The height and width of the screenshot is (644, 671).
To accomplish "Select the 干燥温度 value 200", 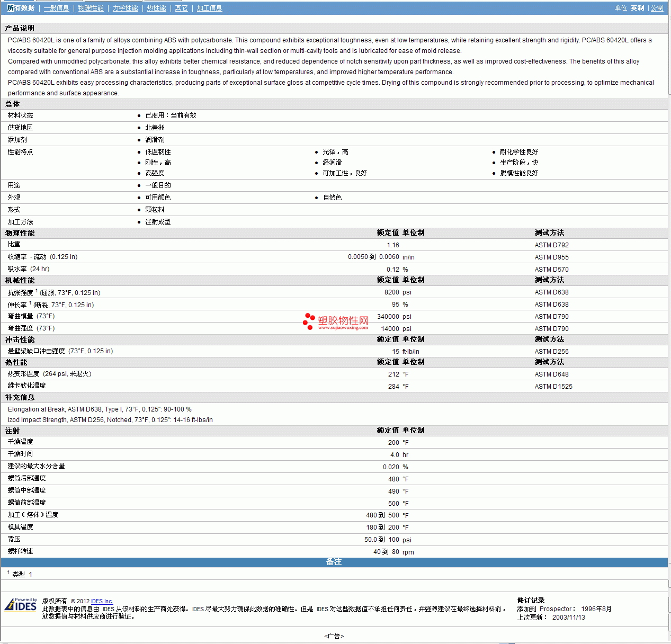I will pos(393,443).
